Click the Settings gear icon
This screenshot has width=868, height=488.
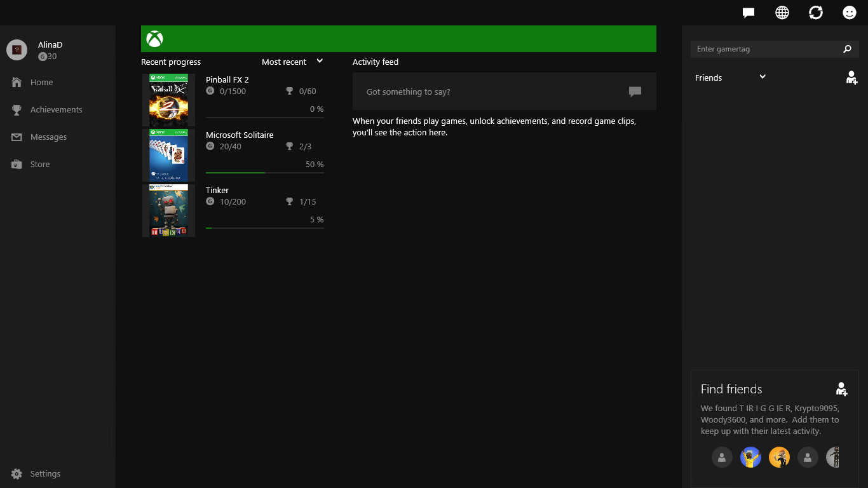pyautogui.click(x=17, y=473)
